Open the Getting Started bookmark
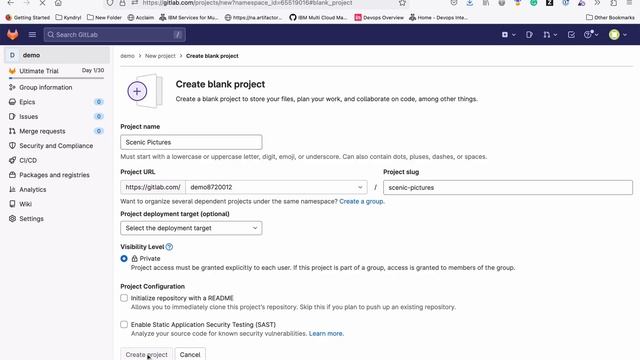The width and height of the screenshot is (640, 360). (28, 18)
